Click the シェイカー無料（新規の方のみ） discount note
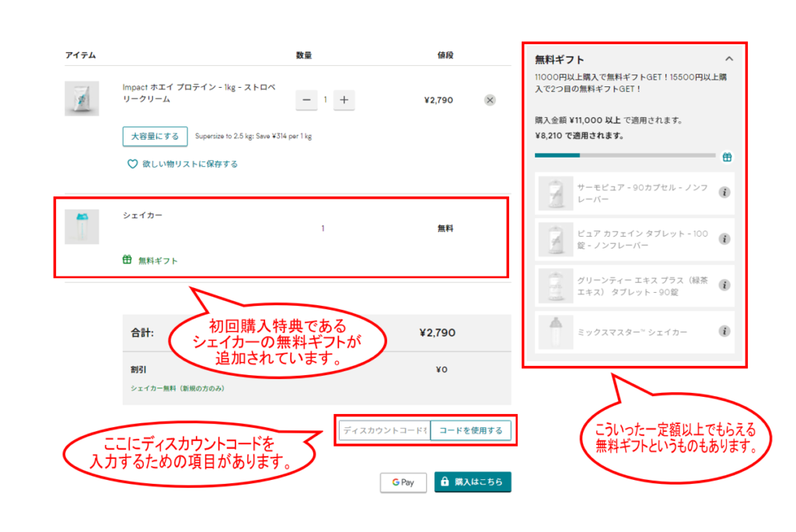Screen dimensions: 796x532 coord(178,388)
